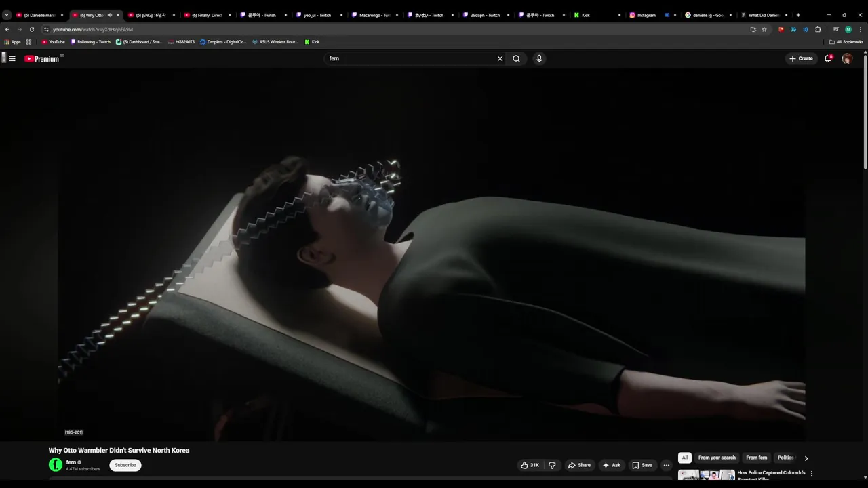
Task: Dislike the video with thumbs down
Action: coord(552,465)
